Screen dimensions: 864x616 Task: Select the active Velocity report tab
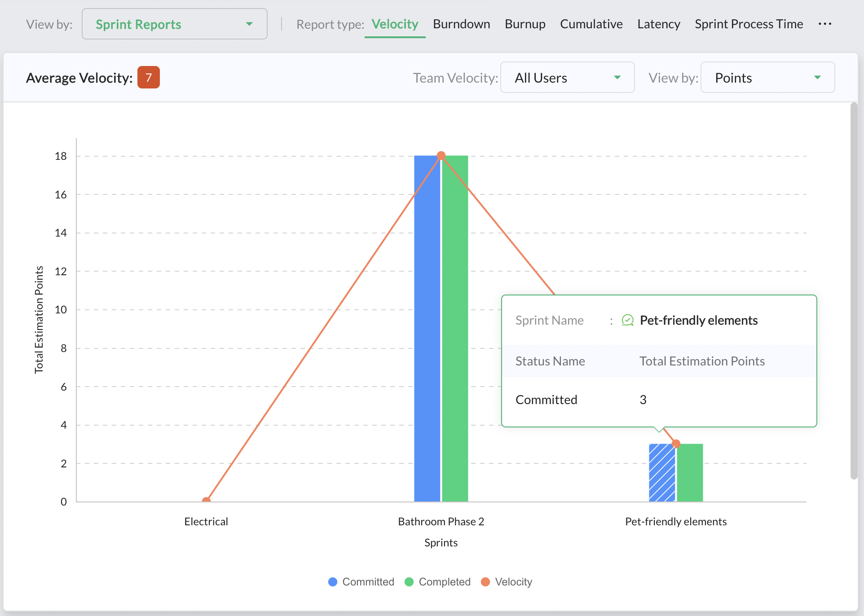395,24
